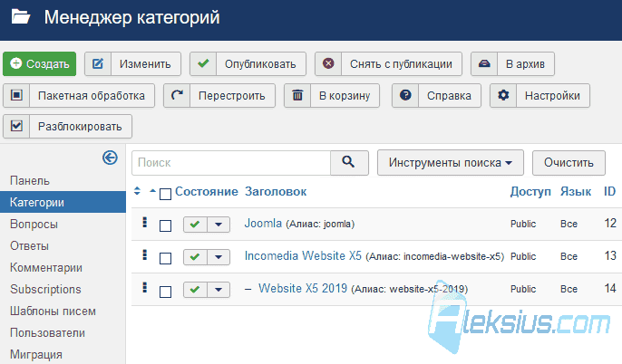
Task: Click Все language cell of Incomedia row
Action: pos(569,256)
